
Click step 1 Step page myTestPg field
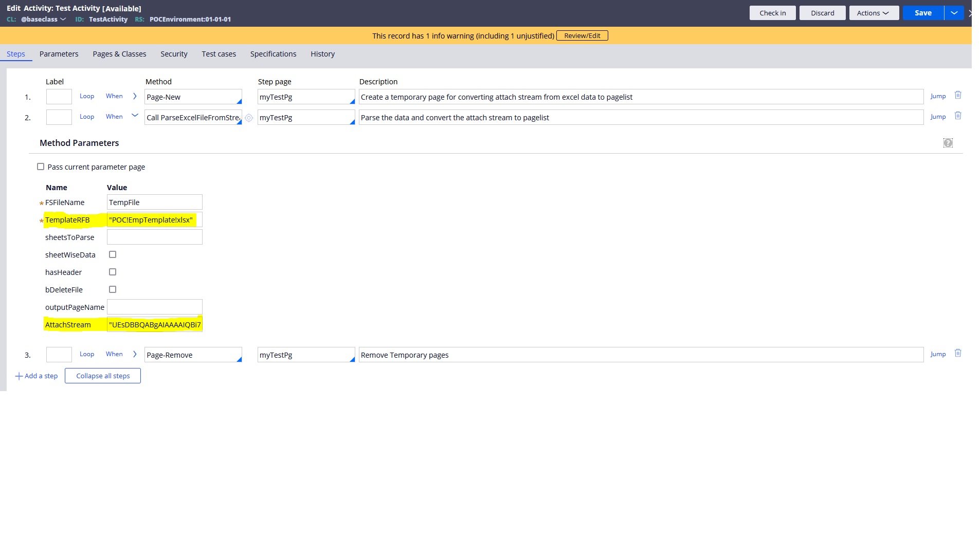(x=306, y=97)
